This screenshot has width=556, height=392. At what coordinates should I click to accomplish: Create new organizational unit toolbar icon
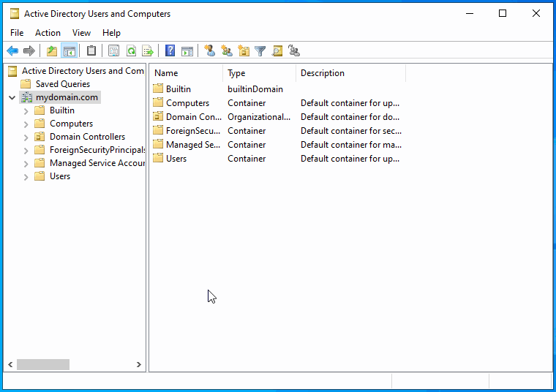tap(244, 50)
